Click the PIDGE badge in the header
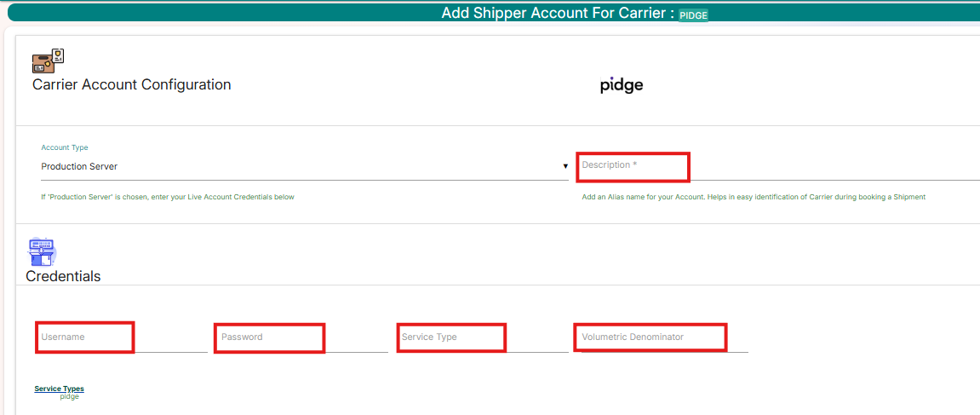 pyautogui.click(x=693, y=15)
